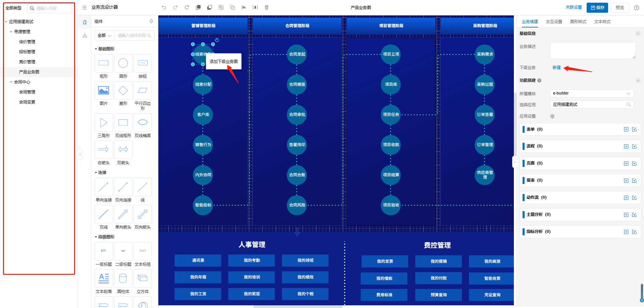Viewport: 644px width, 308px height.
Task: Open the 所属模块 e-builder dropdown
Action: click(x=592, y=94)
